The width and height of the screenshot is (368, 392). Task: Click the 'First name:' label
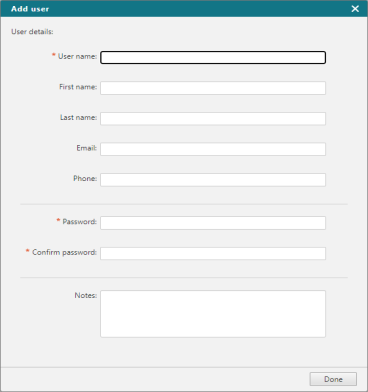tap(78, 87)
